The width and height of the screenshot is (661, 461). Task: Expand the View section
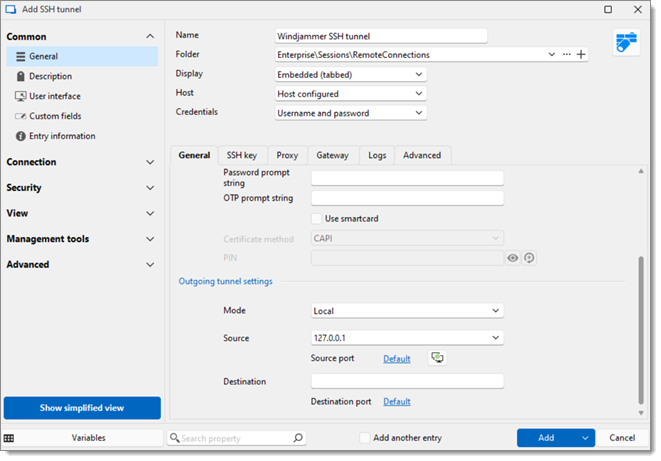coord(150,214)
